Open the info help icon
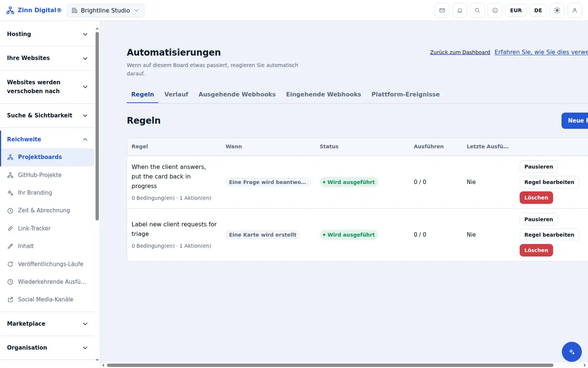Image resolution: width=588 pixels, height=368 pixels. tap(495, 10)
